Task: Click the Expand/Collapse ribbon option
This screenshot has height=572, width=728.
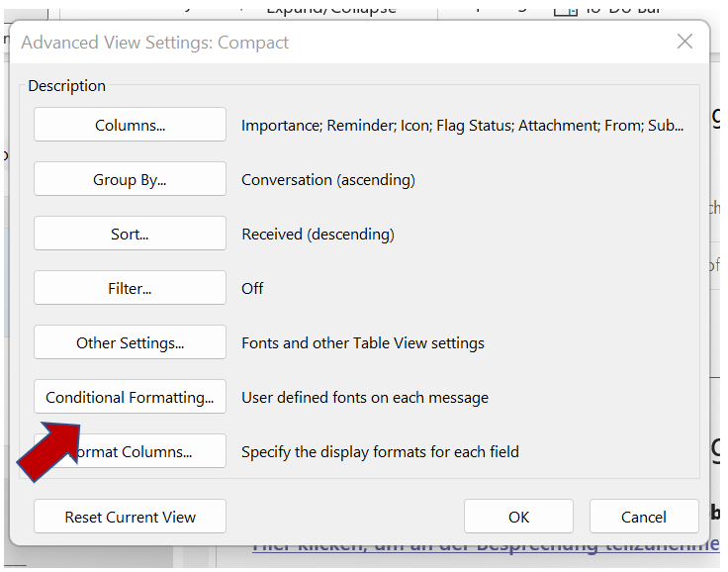Action: 331,9
